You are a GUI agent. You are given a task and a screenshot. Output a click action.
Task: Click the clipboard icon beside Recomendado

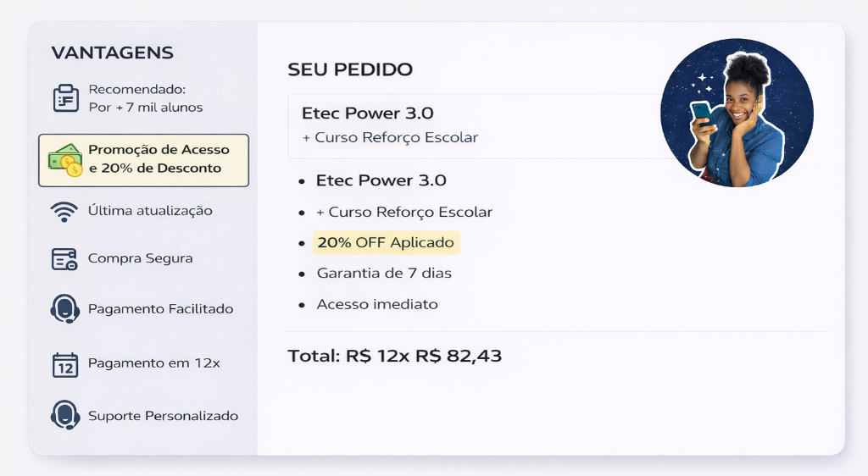pos(65,98)
